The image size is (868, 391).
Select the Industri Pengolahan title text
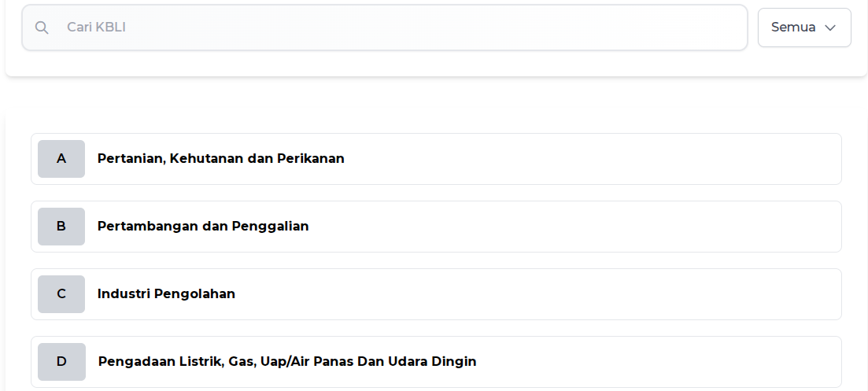click(x=166, y=294)
